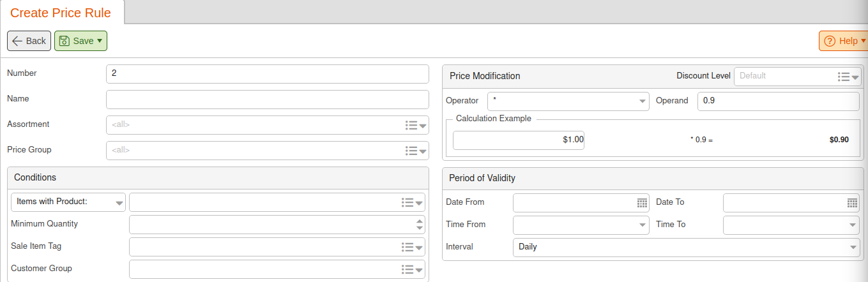Screen dimensions: 868x282
Task: Open the Help menu
Action: pyautogui.click(x=844, y=41)
